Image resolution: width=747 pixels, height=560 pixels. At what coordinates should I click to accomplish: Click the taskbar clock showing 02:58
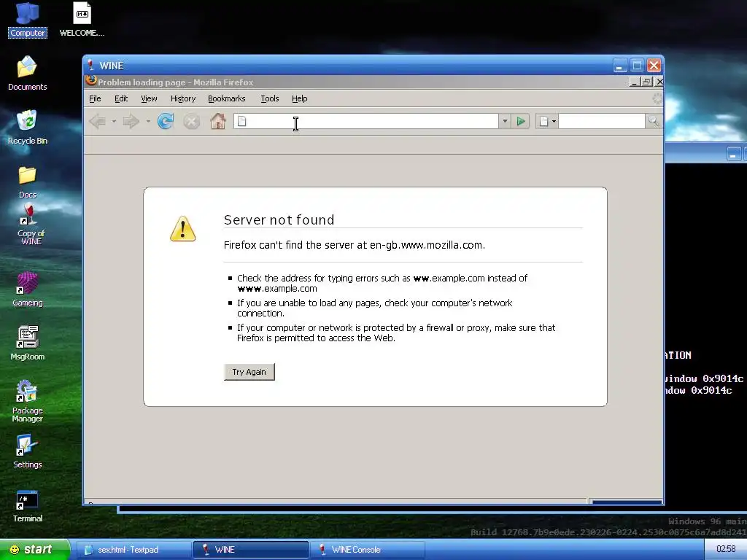[x=726, y=549]
